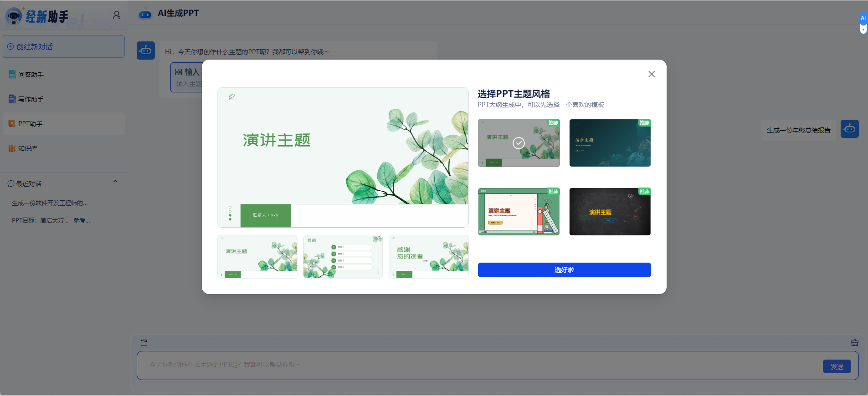
Task: Click the grid icon in the 输入主题 card
Action: [179, 72]
